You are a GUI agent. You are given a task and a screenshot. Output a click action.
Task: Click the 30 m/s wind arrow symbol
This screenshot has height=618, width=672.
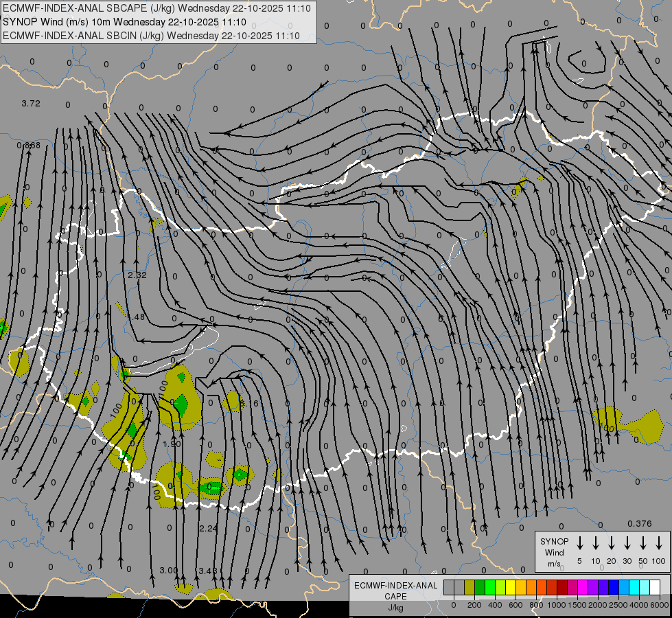point(627,543)
